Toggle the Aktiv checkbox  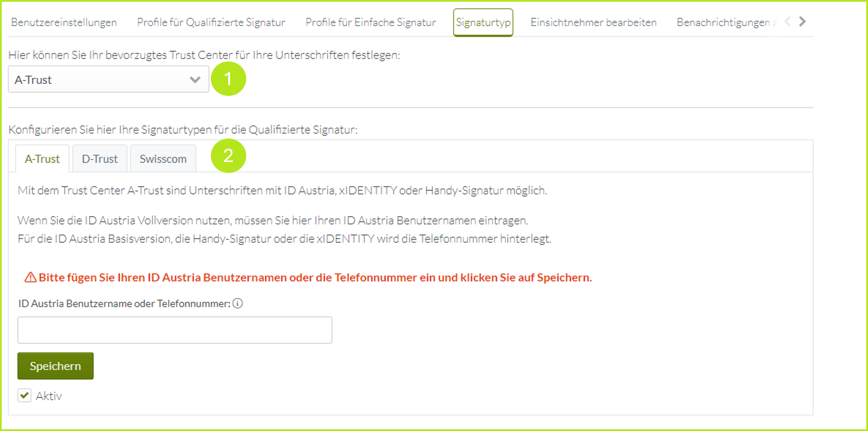pos(25,395)
